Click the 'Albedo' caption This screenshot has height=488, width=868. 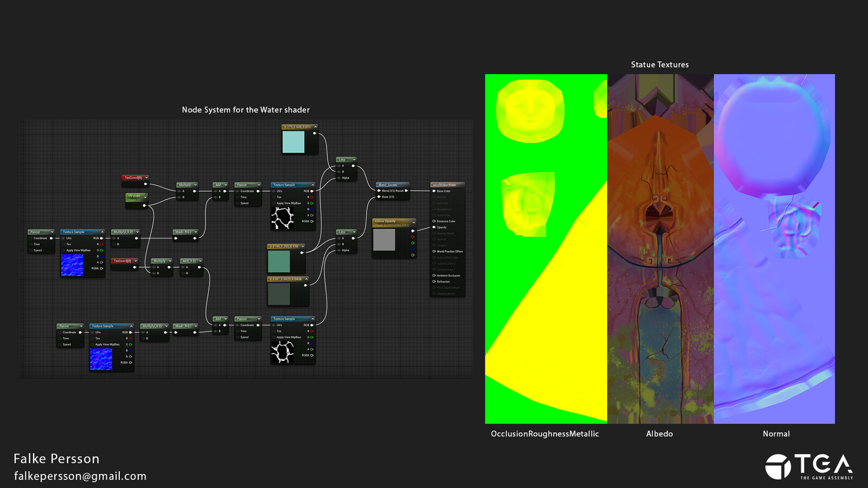pyautogui.click(x=660, y=434)
